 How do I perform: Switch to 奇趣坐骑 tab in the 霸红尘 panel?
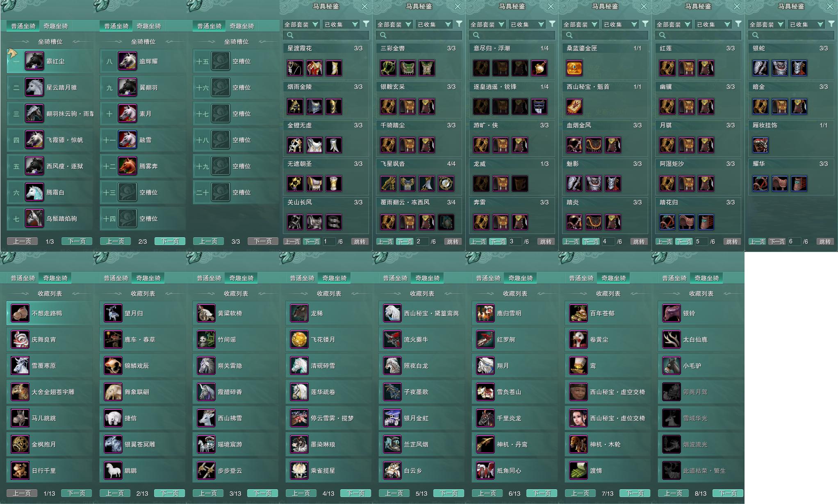pos(56,26)
